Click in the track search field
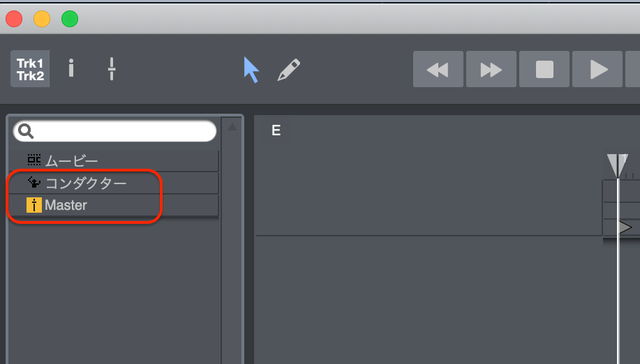Viewport: 640px width, 364px height. (114, 131)
